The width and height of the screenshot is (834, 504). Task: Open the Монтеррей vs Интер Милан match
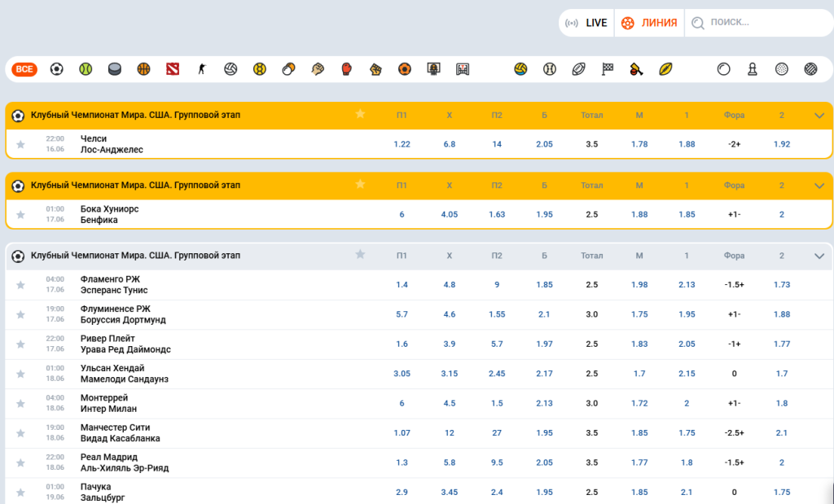point(108,403)
